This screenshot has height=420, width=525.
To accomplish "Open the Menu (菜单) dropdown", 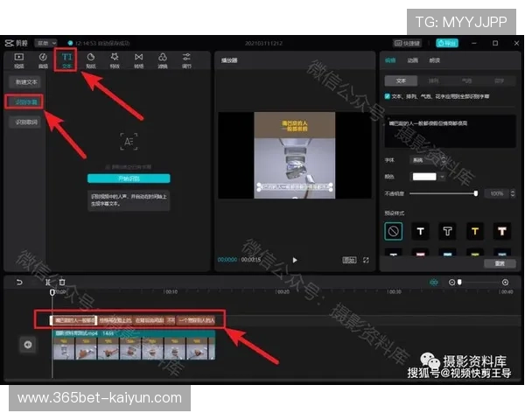I will pos(45,43).
